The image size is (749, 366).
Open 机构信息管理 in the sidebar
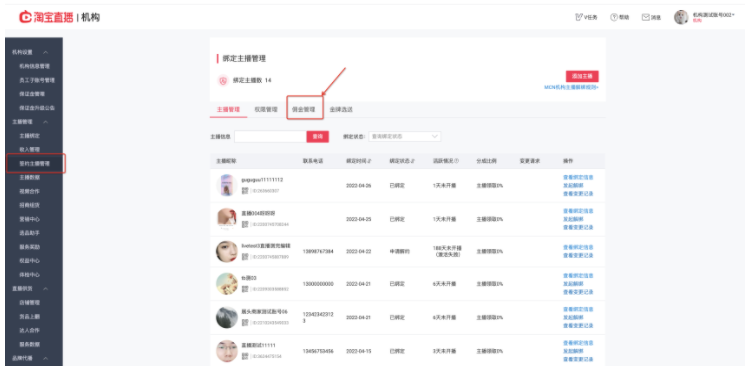(x=34, y=66)
